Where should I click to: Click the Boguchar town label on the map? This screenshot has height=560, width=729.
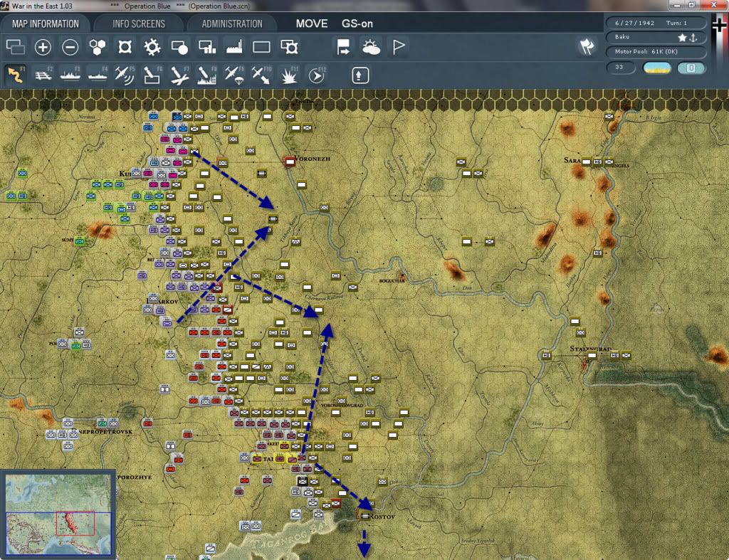coord(392,280)
